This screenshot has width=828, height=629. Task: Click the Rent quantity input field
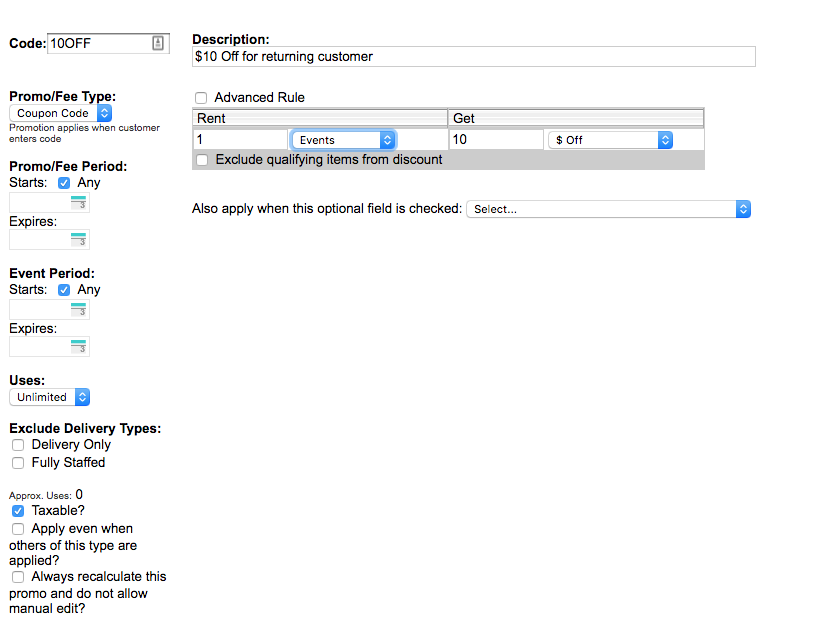[240, 140]
